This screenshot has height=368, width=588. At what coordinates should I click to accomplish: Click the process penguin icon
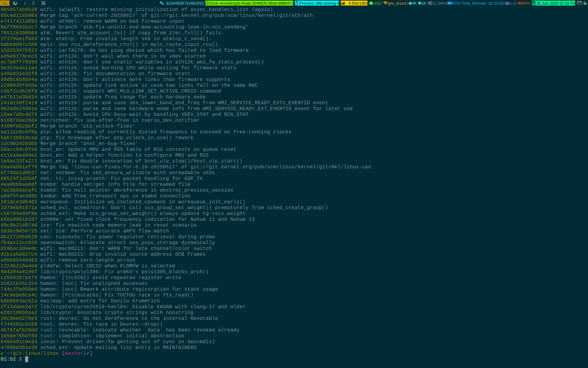297,3
